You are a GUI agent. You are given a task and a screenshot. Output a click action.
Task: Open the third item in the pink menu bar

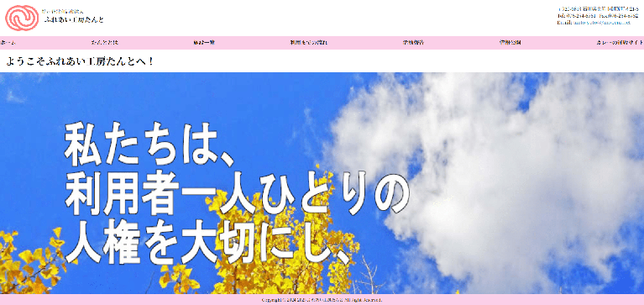click(204, 43)
